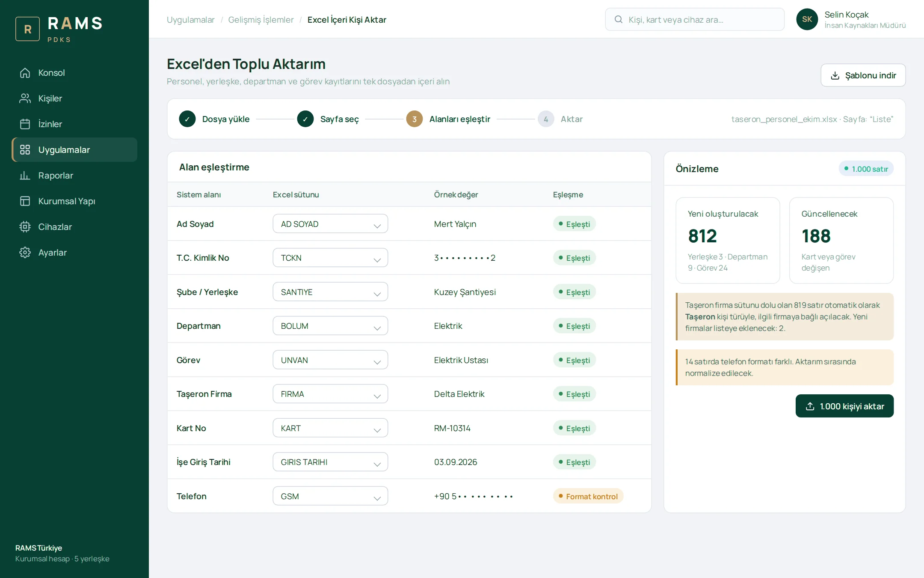Click the download icon in Şablonu indir
The height and width of the screenshot is (578, 924).
[x=835, y=76]
